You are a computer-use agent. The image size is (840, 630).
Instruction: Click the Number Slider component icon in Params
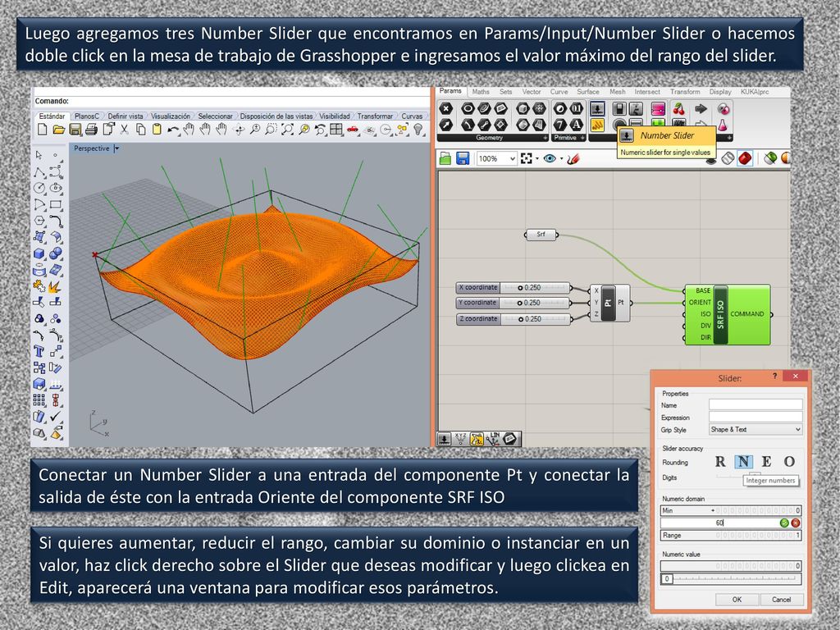597,108
